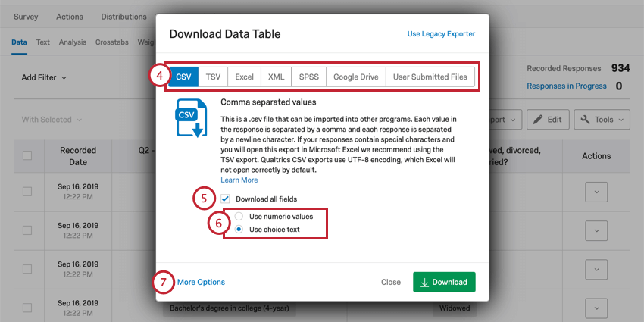Tick the select-all checkbox in the table header
This screenshot has width=644, height=322.
pos(27,155)
